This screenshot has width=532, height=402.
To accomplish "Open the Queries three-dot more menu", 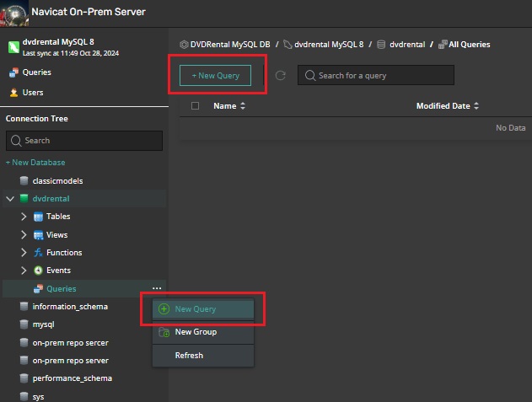I will (x=157, y=288).
